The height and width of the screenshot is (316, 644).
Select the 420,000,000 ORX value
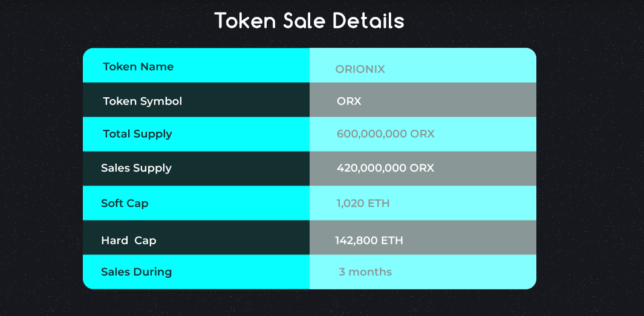[x=385, y=168]
